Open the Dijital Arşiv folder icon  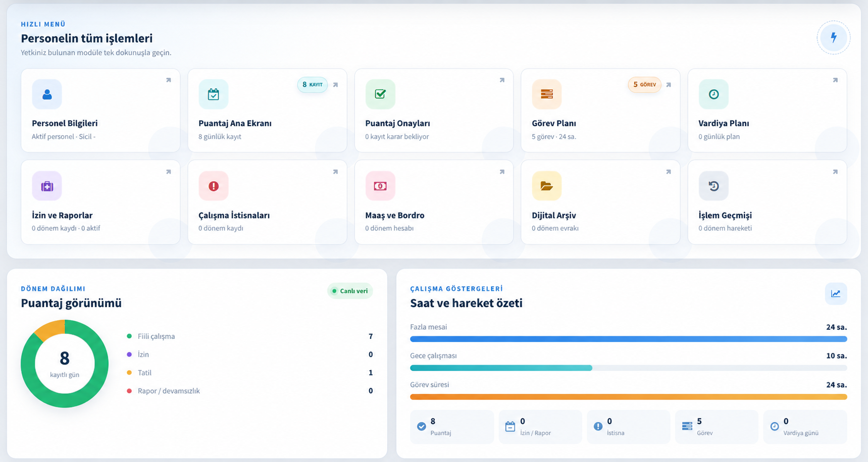click(x=547, y=186)
